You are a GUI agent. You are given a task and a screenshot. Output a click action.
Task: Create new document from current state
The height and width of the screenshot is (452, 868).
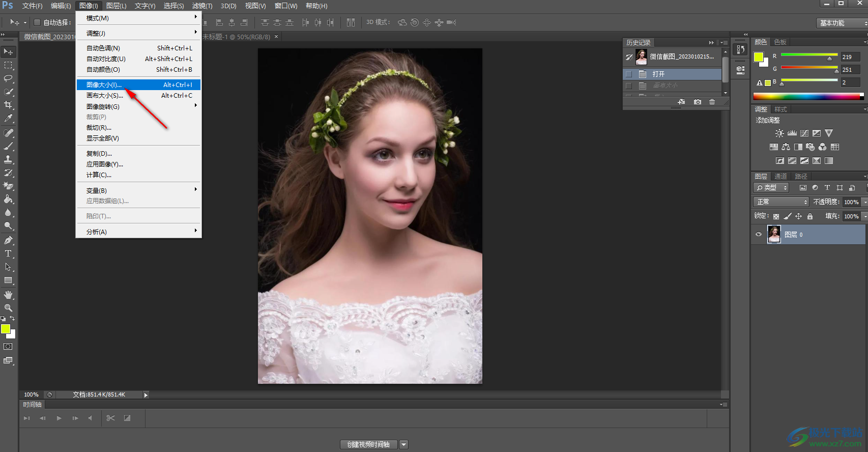click(681, 102)
